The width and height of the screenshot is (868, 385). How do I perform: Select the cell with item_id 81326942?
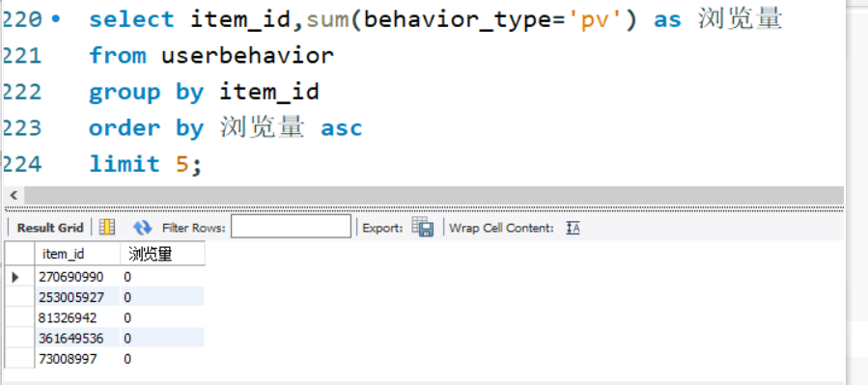pyautogui.click(x=77, y=317)
